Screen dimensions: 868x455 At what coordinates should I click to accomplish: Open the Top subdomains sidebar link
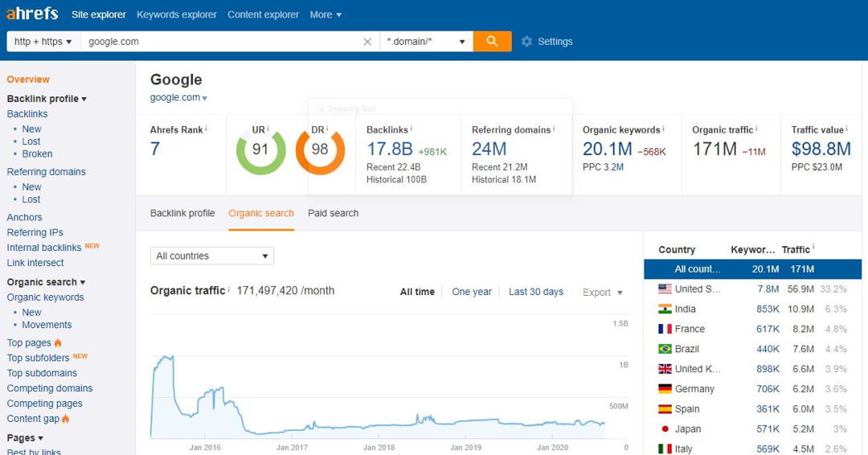[x=42, y=373]
